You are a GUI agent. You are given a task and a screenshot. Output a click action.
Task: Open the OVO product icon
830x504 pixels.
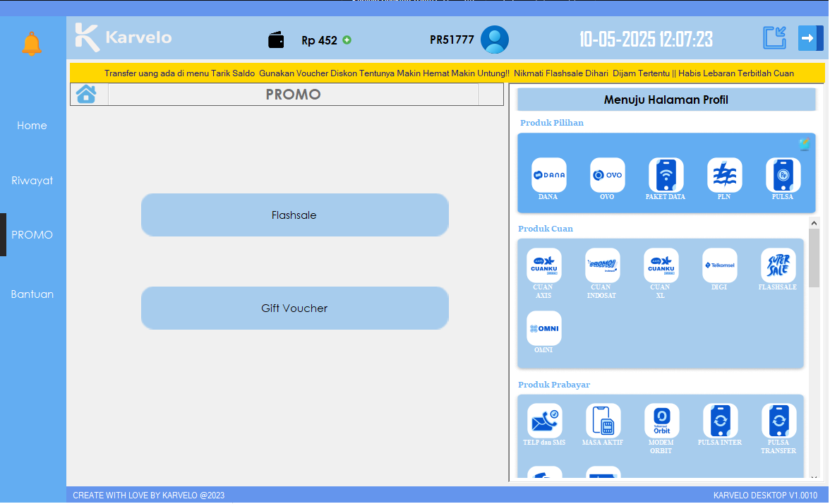(607, 175)
